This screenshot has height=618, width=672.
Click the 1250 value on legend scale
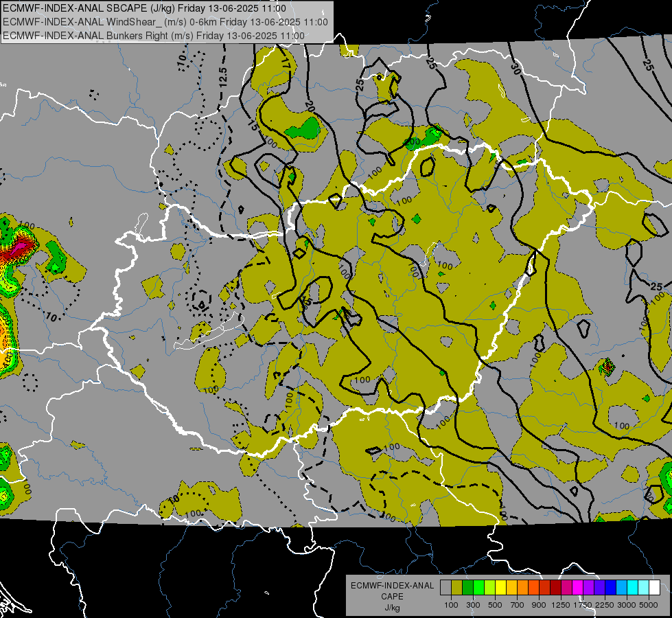[x=561, y=605]
